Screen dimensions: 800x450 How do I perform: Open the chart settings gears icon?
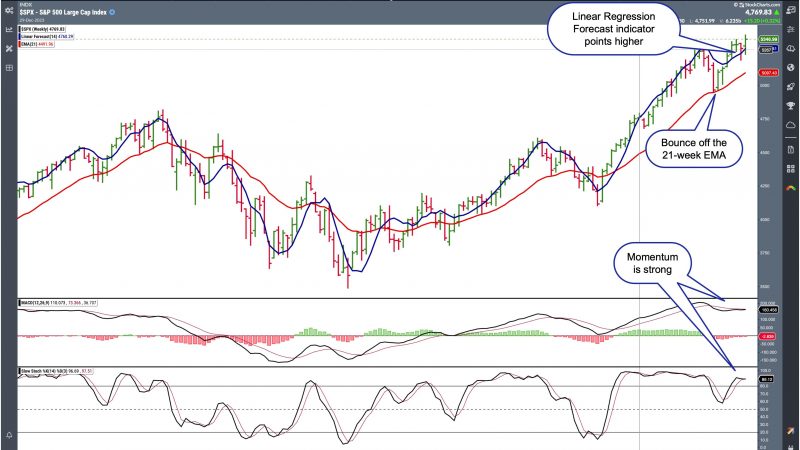9,10
